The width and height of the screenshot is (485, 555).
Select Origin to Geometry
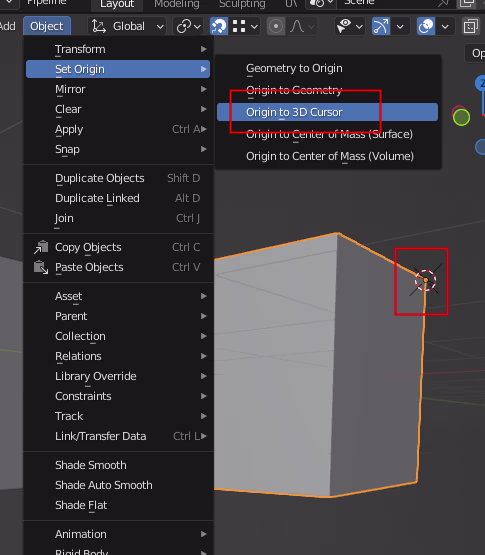tap(327, 90)
